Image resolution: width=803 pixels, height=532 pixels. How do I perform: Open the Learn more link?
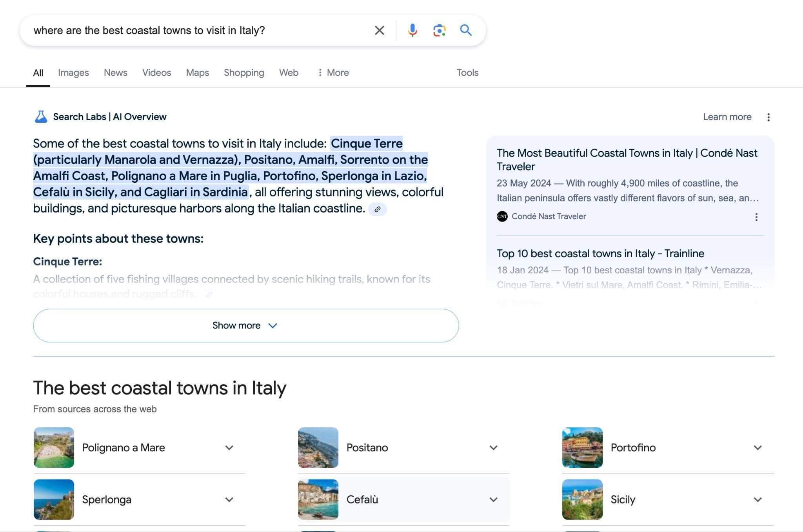click(x=727, y=116)
